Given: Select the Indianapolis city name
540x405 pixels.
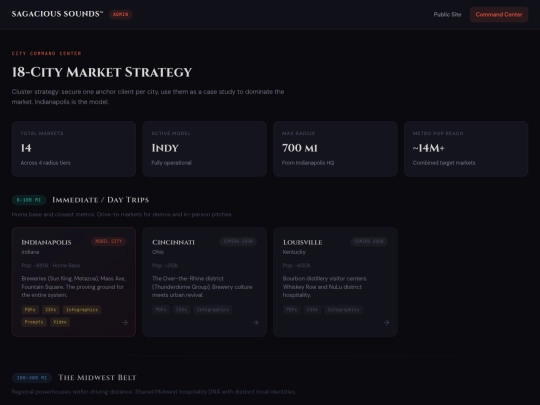Looking at the screenshot, I should pyautogui.click(x=46, y=242).
